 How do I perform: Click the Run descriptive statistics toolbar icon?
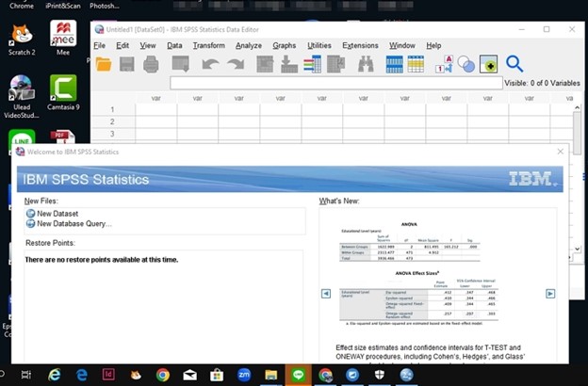pos(336,64)
